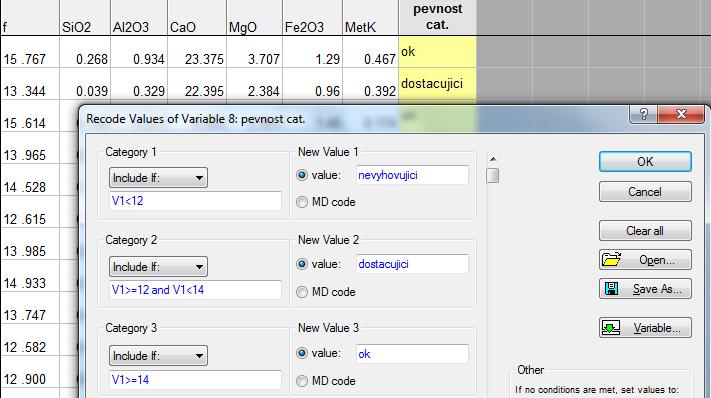This screenshot has width=711, height=398.
Task: Select MD code radio for New Value 2
Action: tap(302, 292)
